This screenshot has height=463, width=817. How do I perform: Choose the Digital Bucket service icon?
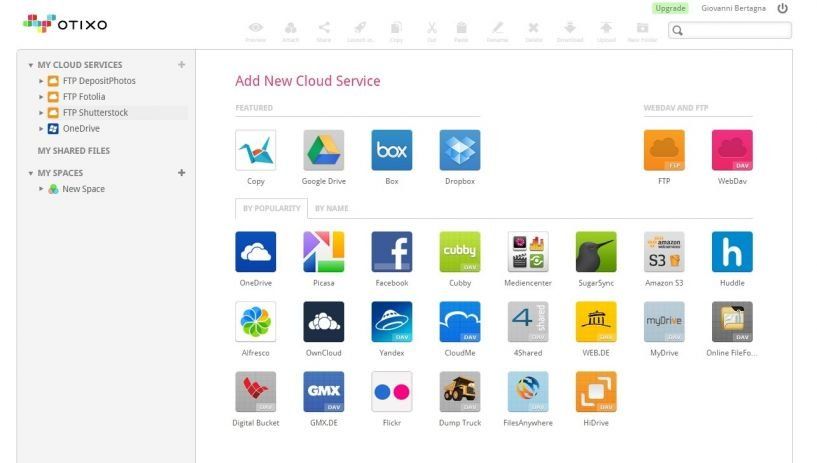pyautogui.click(x=255, y=392)
